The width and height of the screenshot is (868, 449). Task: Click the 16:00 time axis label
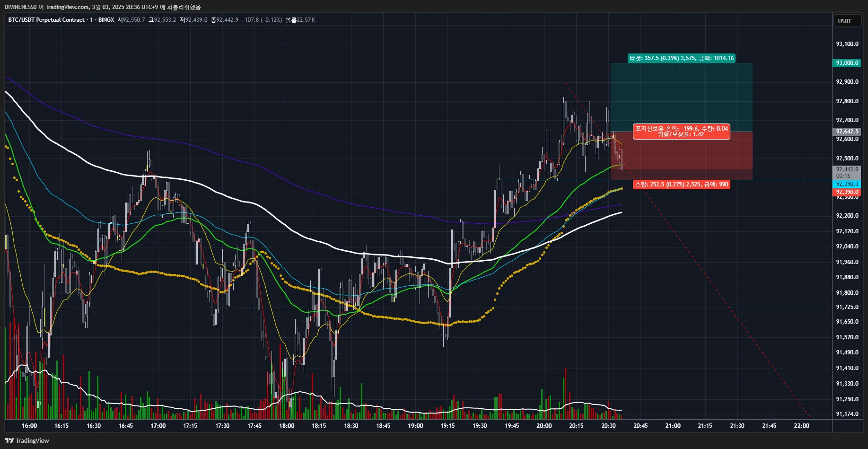pyautogui.click(x=29, y=426)
